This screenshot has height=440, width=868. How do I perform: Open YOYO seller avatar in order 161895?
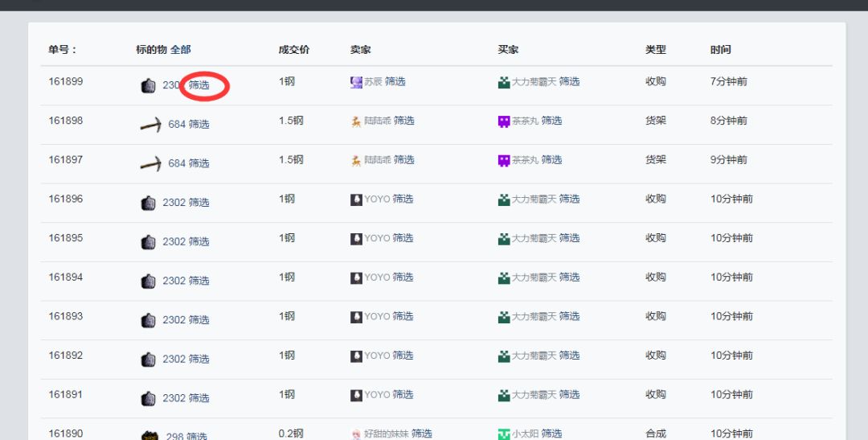pos(357,239)
